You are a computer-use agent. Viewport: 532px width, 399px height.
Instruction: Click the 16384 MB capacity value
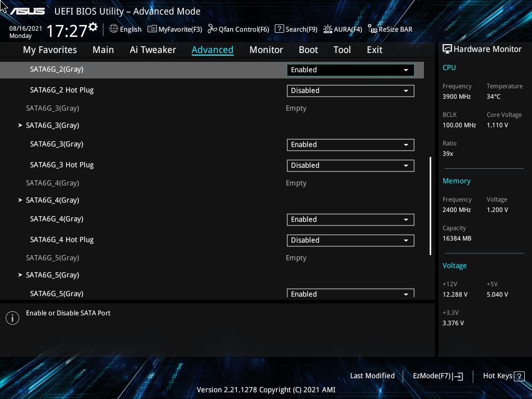click(x=457, y=238)
